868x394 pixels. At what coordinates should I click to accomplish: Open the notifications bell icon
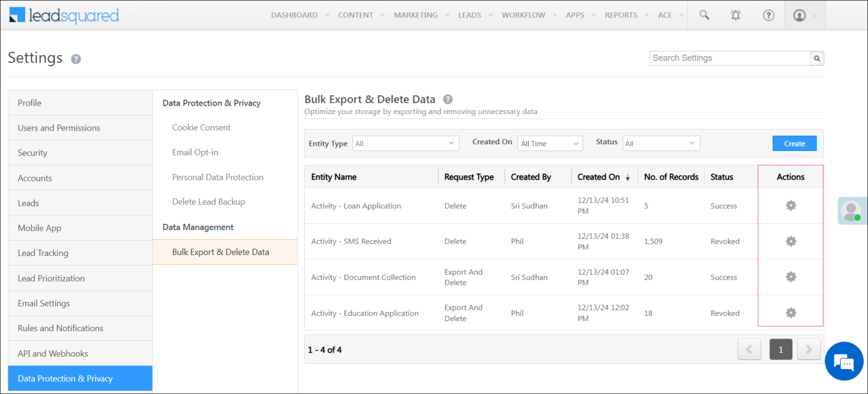pos(735,15)
